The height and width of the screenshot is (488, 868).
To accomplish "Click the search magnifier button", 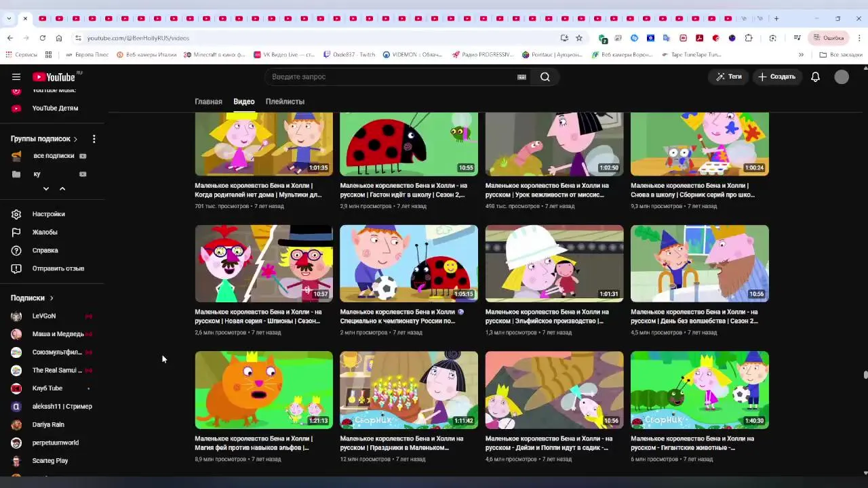I will pyautogui.click(x=545, y=77).
